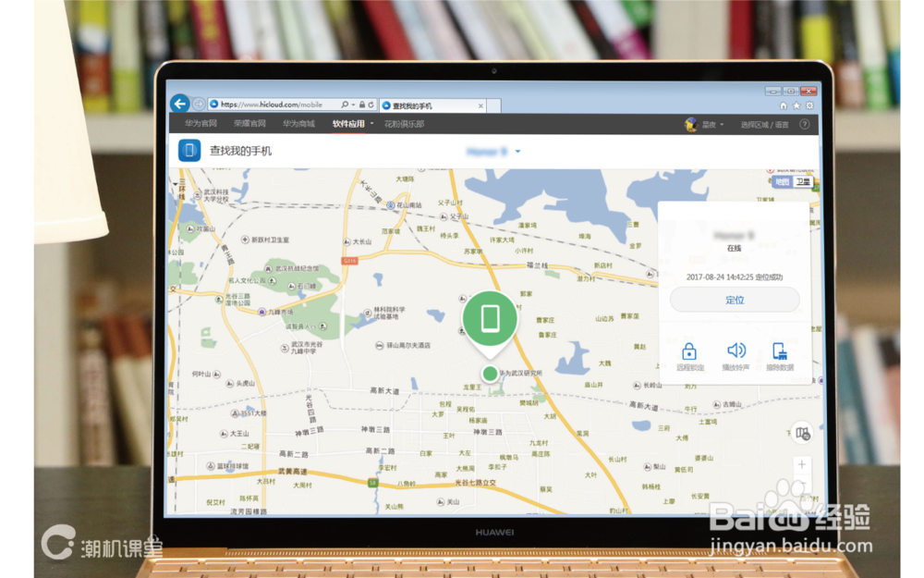
Task: Open the user account dropdown arrow
Action: coord(722,125)
